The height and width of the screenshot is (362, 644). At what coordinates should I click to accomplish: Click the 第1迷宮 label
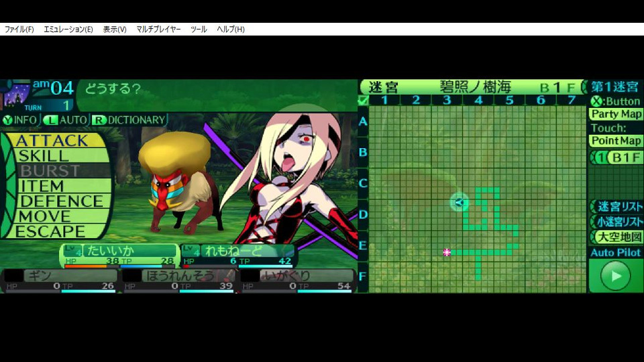(x=615, y=87)
